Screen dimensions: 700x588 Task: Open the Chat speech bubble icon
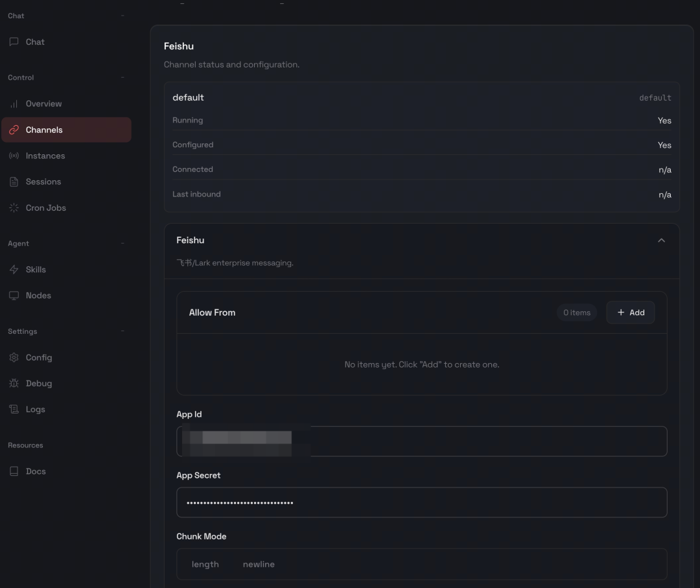click(14, 41)
